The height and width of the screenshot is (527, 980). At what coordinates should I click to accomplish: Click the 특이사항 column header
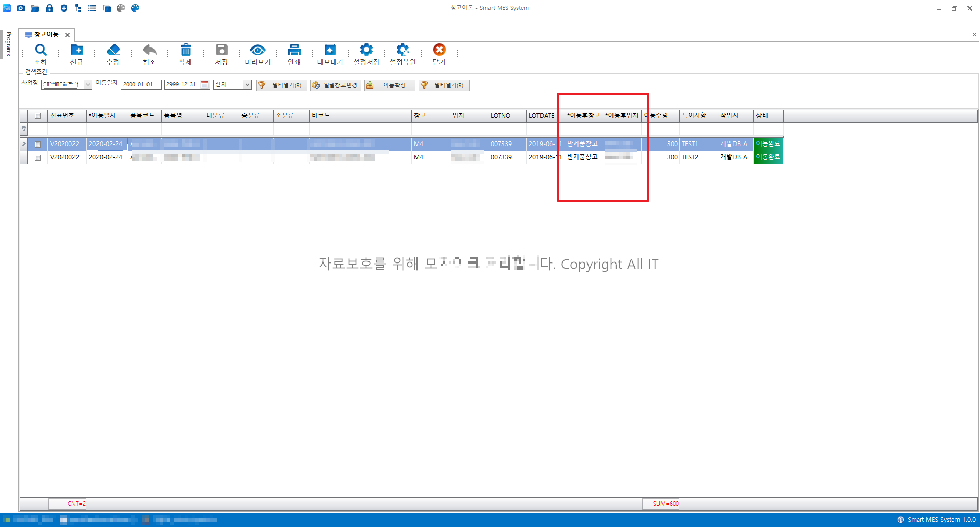698,116
